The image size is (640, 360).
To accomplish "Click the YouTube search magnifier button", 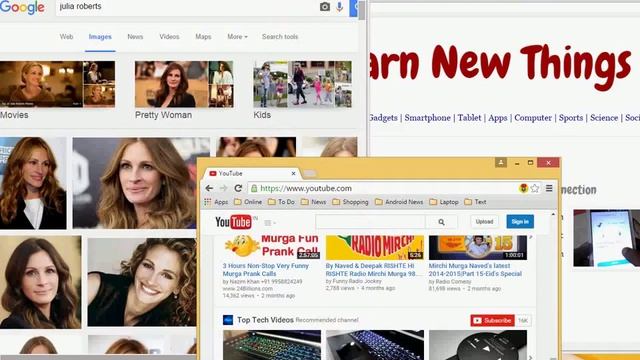I will 441,222.
